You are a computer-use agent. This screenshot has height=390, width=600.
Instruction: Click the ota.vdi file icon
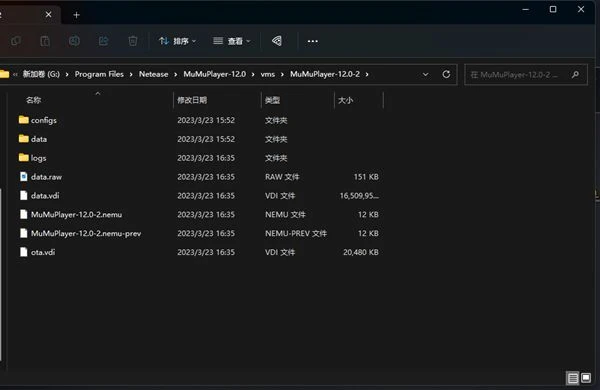click(24, 252)
